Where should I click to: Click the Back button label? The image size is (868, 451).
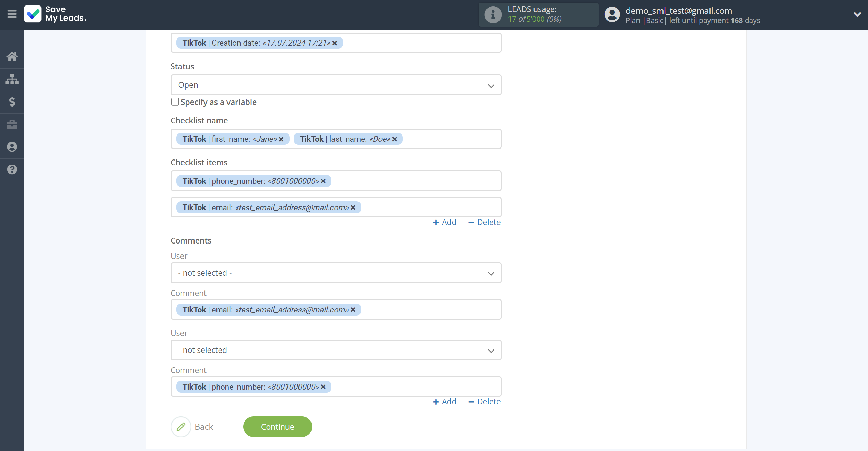[x=204, y=427]
